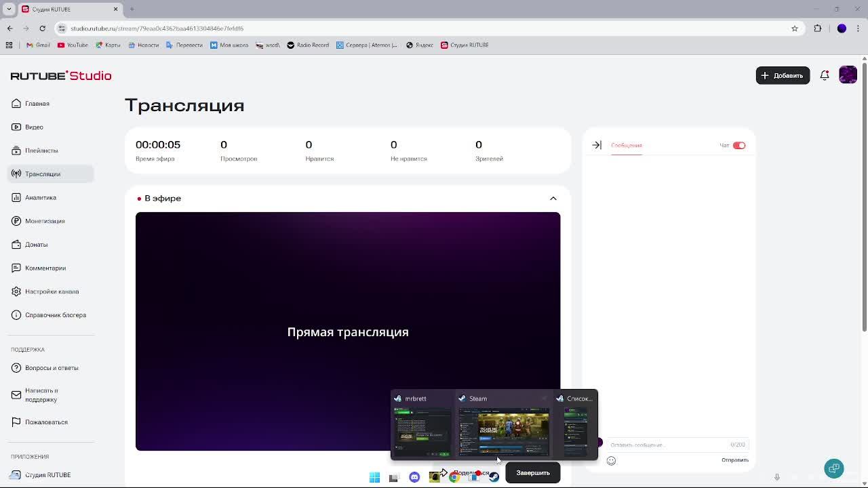Collapse the В эфире section
Viewport: 868px width, 488px height.
(x=553, y=199)
